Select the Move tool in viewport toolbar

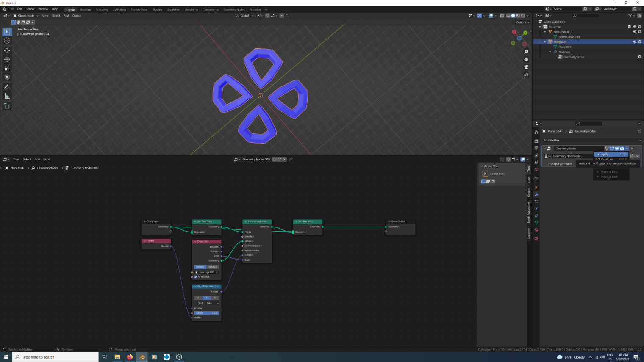7,50
